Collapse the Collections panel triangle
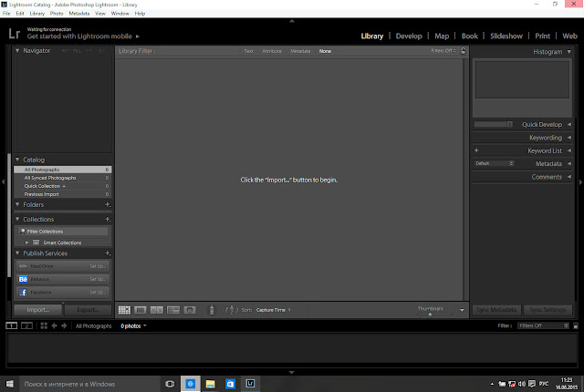This screenshot has height=392, width=584. click(x=17, y=219)
